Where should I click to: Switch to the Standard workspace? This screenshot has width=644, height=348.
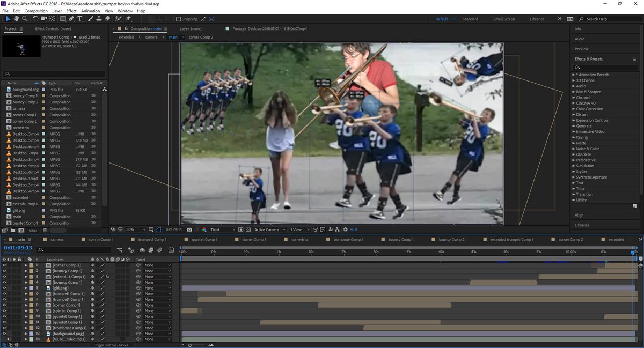471,19
